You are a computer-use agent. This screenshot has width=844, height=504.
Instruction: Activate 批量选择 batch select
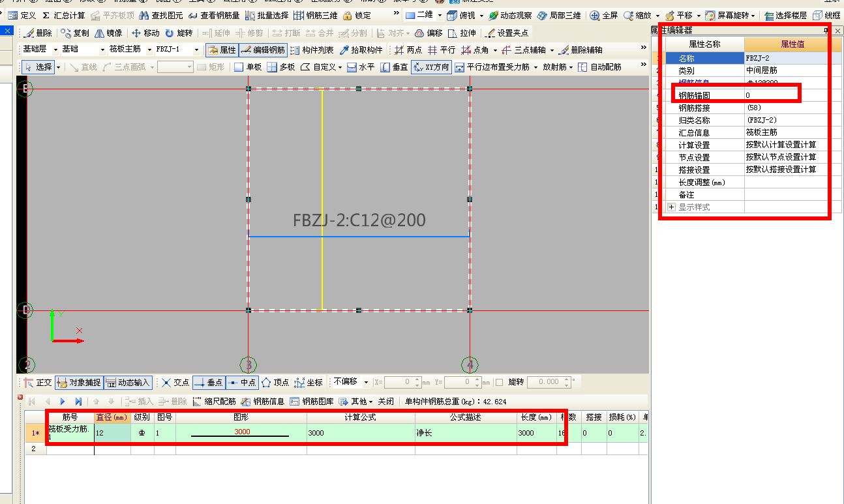pos(267,16)
